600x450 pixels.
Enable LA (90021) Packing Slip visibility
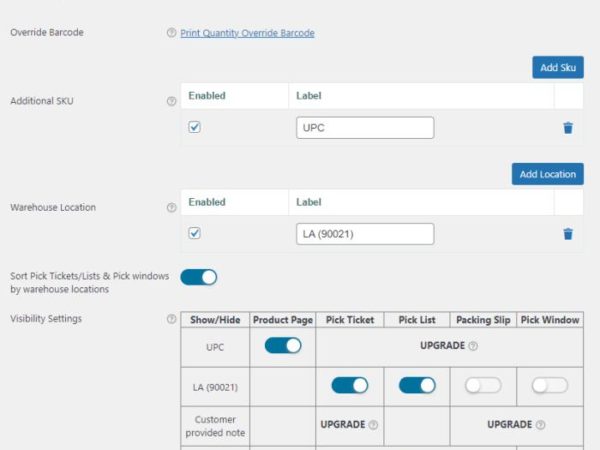tap(483, 385)
